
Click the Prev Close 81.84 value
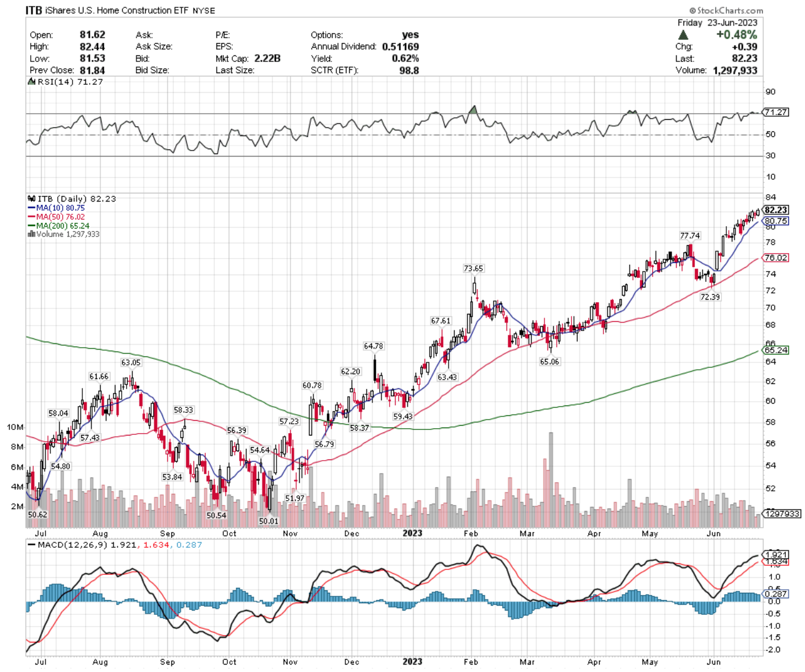[x=92, y=71]
